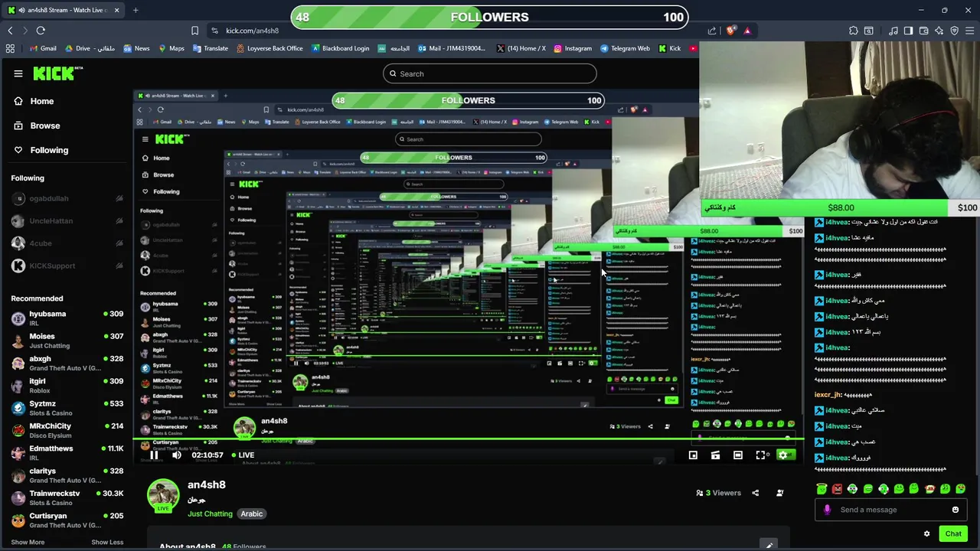Jump to LIVE in the player
Screen dimensions: 980x551
pos(243,455)
